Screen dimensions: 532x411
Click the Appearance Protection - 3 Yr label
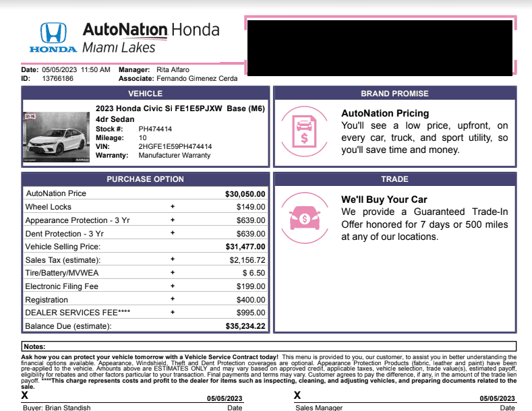[78, 220]
